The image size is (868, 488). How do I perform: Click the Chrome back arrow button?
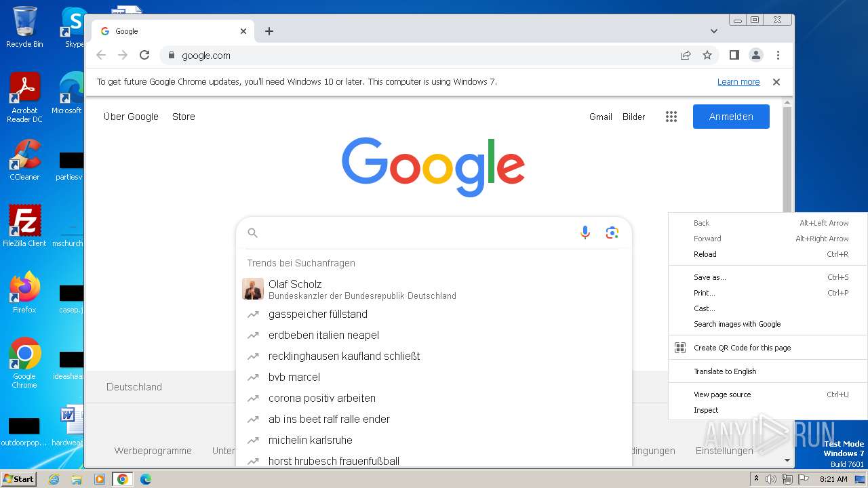tap(101, 55)
